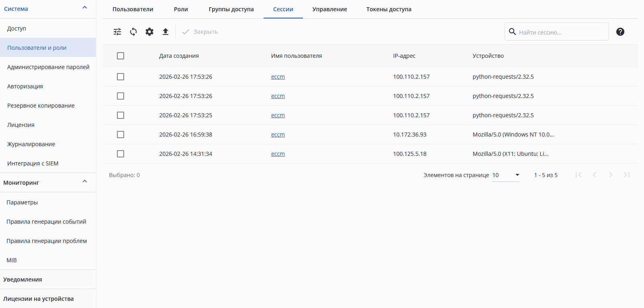
Task: Open Журналирование in the sidebar
Action: coord(31,144)
